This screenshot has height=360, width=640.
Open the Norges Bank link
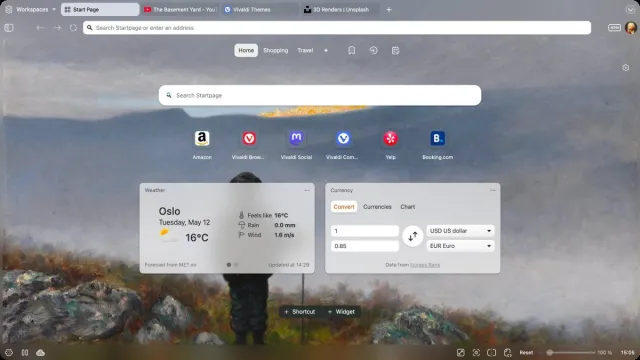coord(425,265)
